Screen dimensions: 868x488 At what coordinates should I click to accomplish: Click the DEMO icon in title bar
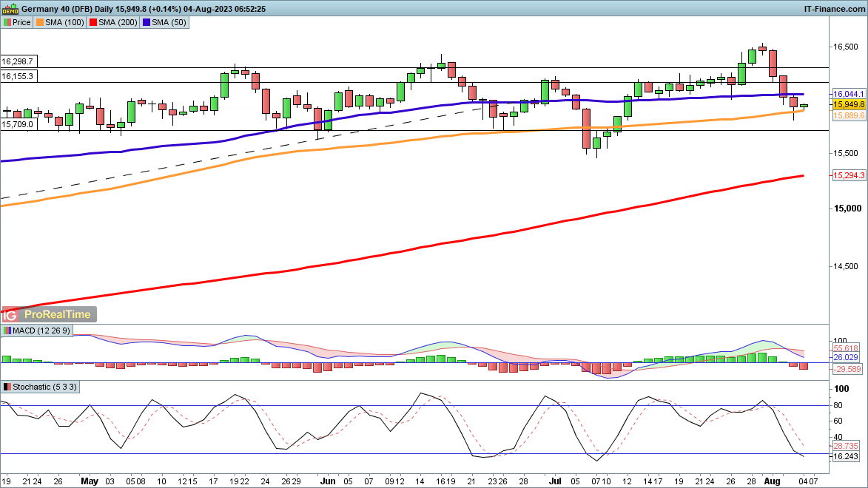tap(10, 9)
